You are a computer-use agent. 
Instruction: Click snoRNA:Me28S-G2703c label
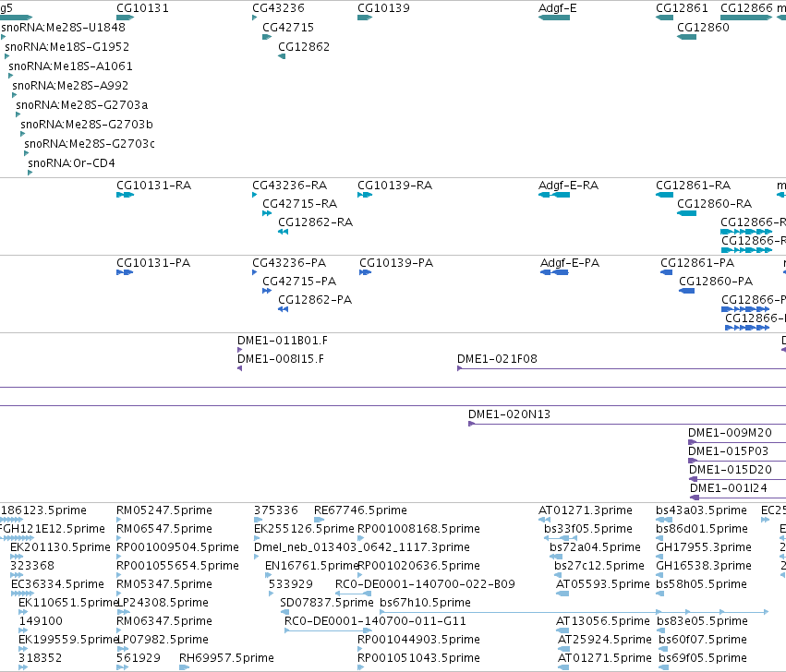[90, 144]
